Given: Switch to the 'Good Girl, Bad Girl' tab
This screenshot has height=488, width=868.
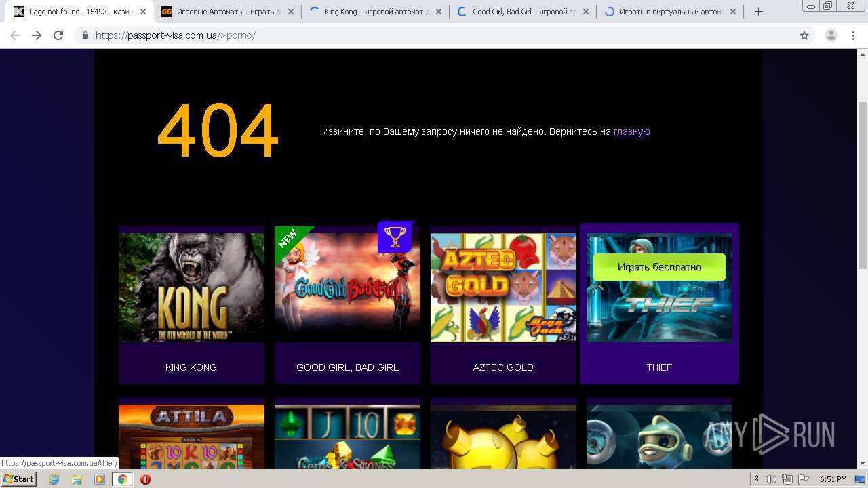Looking at the screenshot, I should tap(523, 12).
